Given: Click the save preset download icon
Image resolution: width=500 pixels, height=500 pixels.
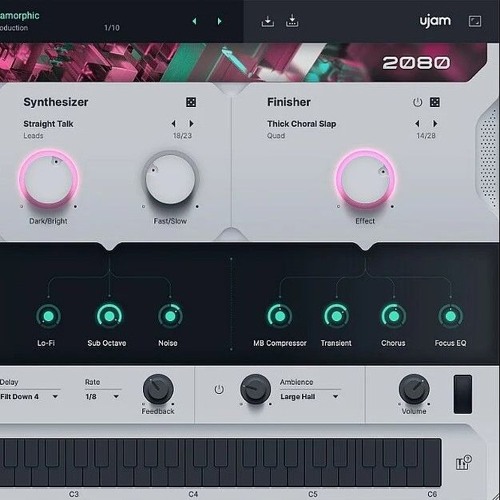Looking at the screenshot, I should [x=268, y=21].
